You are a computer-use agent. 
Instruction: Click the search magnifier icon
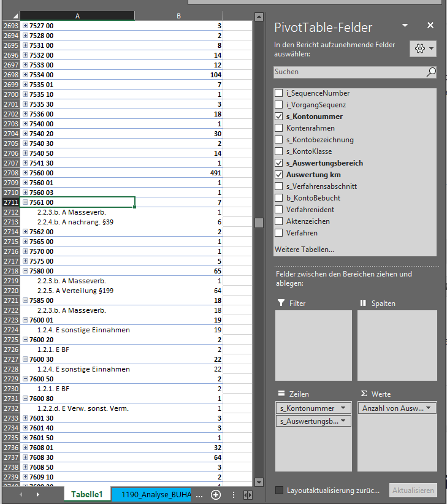431,72
